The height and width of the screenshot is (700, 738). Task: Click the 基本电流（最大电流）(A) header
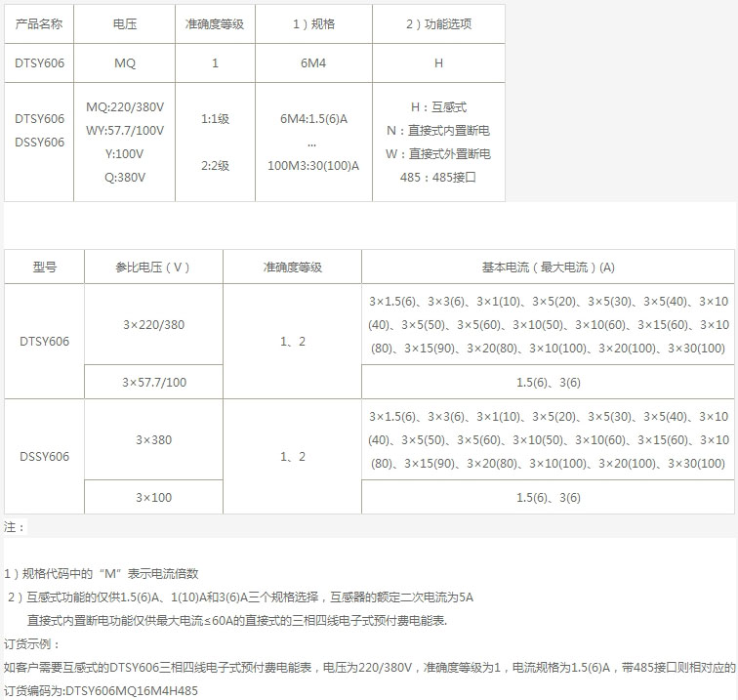click(549, 267)
